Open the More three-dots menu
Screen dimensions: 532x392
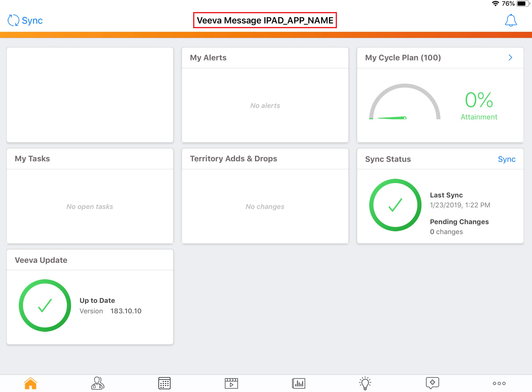tap(499, 383)
